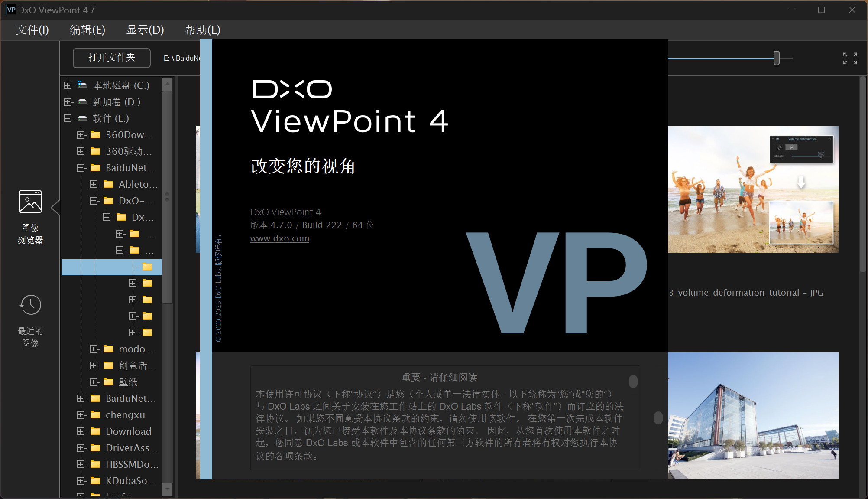The image size is (868, 499).
Task: Click the 360Dow folder icon
Action: (x=95, y=135)
